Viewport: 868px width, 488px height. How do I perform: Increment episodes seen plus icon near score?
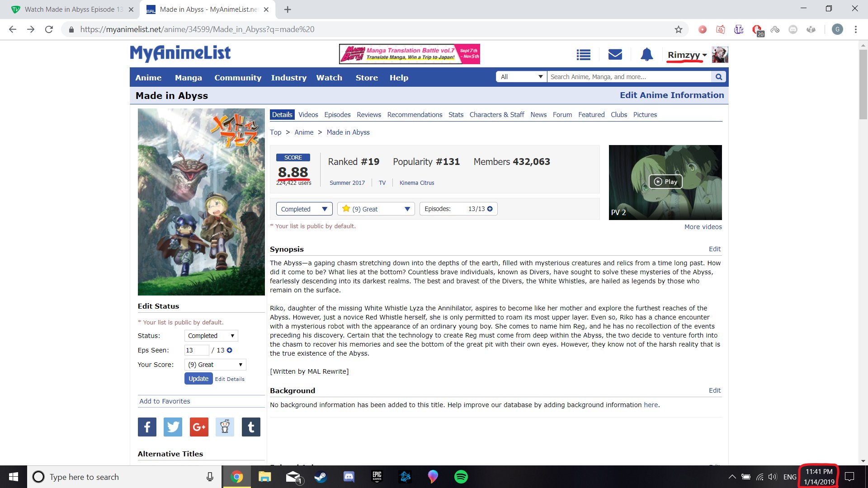click(x=490, y=209)
